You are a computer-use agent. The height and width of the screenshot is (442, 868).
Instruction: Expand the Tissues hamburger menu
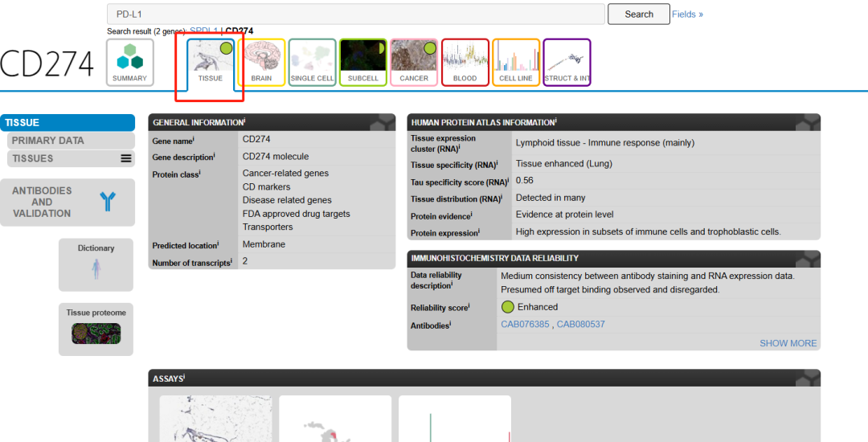(x=126, y=158)
